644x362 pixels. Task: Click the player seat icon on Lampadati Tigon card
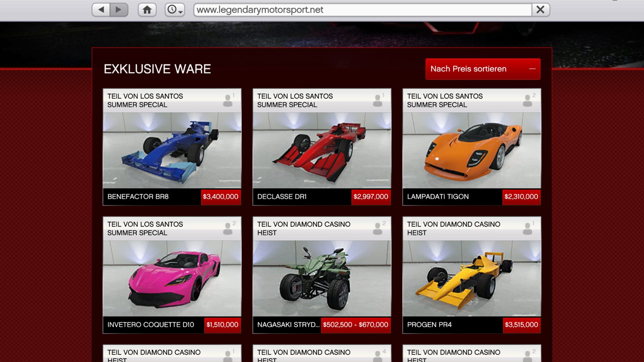528,100
